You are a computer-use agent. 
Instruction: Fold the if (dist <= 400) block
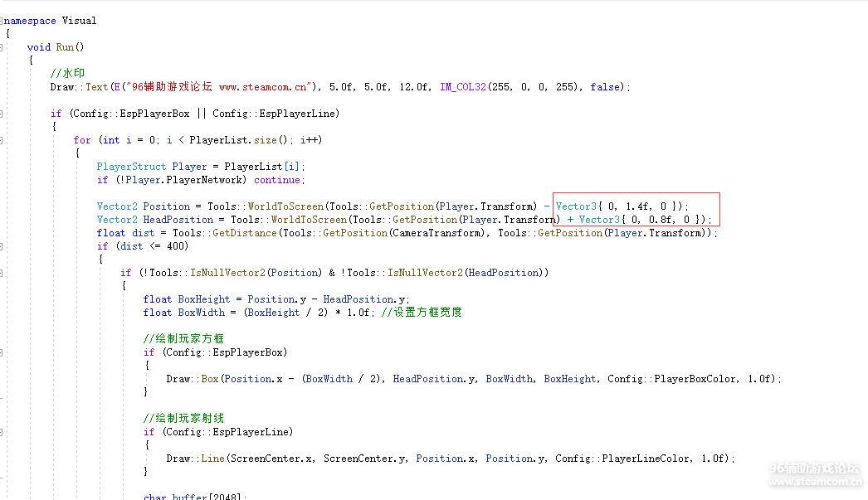coord(2,246)
